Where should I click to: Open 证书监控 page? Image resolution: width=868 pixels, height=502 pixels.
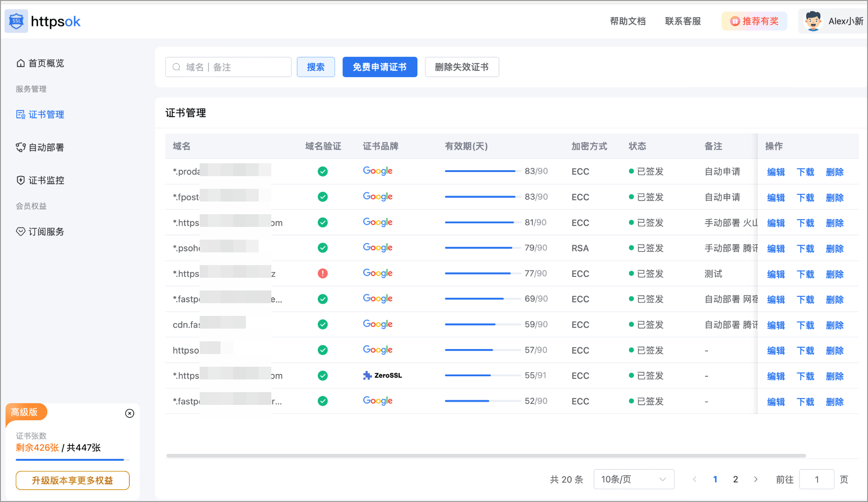pyautogui.click(x=40, y=180)
